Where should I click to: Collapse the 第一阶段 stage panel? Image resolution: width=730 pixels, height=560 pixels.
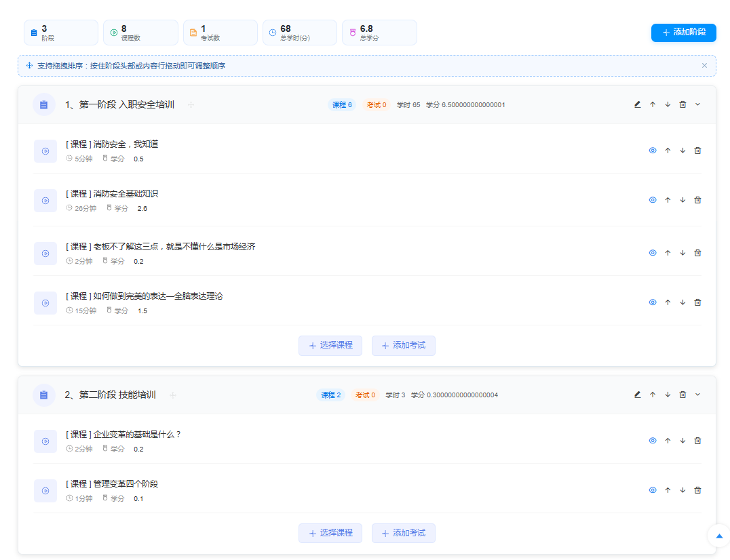point(697,104)
